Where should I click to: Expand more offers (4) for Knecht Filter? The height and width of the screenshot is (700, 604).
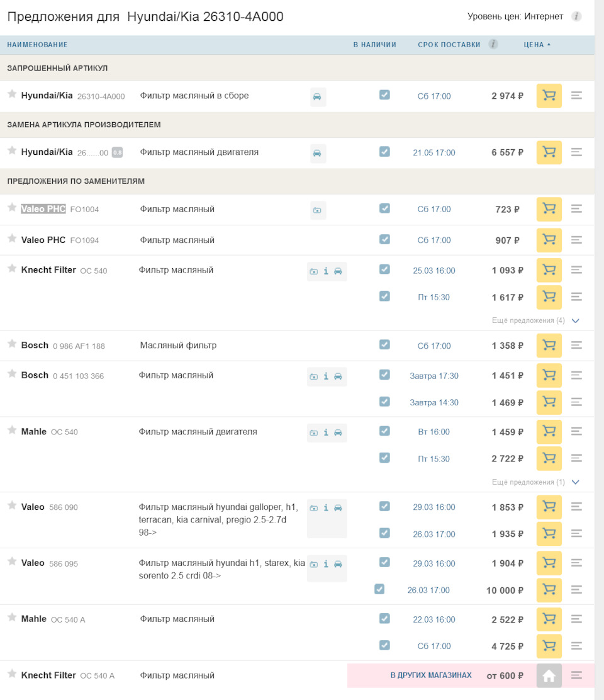pos(535,320)
